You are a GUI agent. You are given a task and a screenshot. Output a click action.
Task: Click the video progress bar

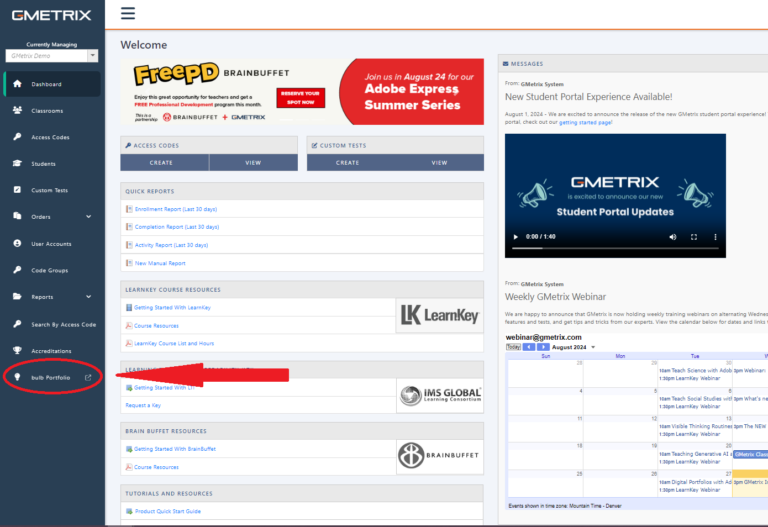(615, 250)
